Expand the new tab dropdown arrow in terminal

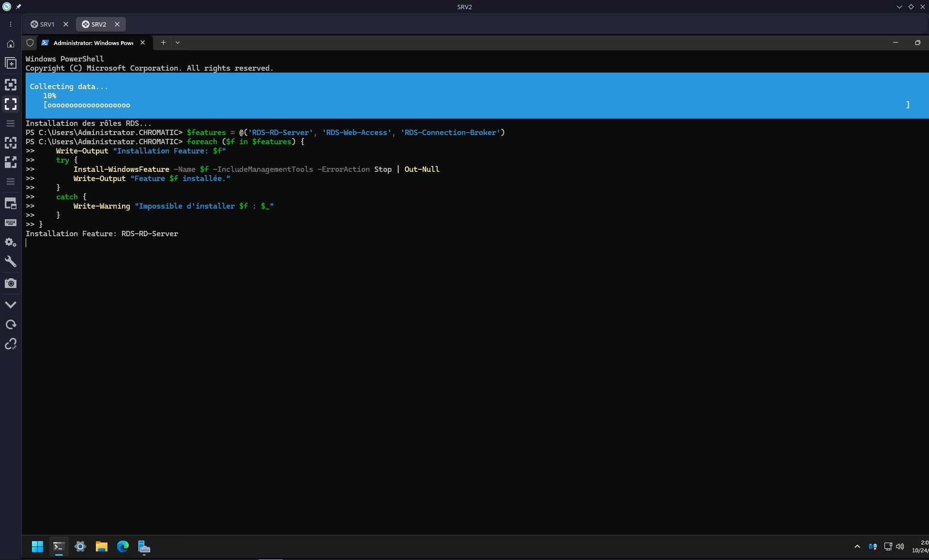click(x=178, y=43)
